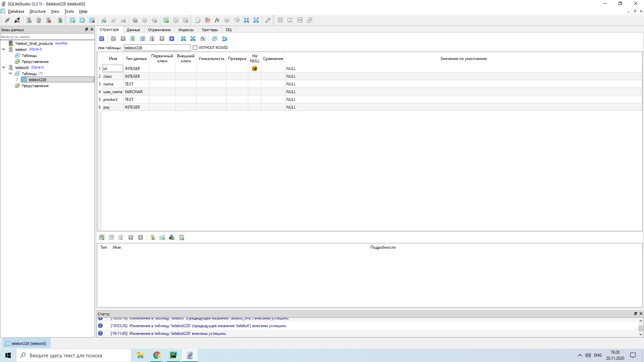Open the Database menu
This screenshot has height=362, width=644.
coord(16,11)
